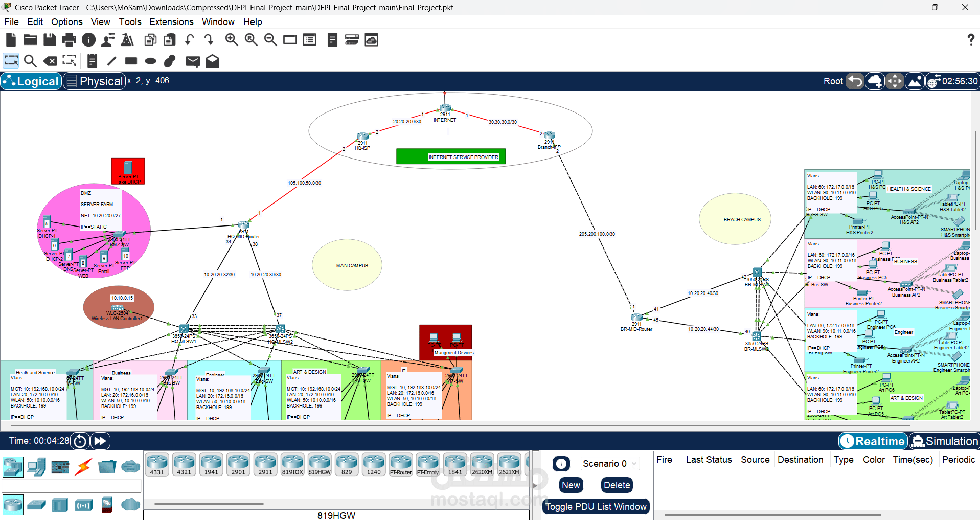Select the Connections category in the device palette
980x520 pixels.
point(83,467)
